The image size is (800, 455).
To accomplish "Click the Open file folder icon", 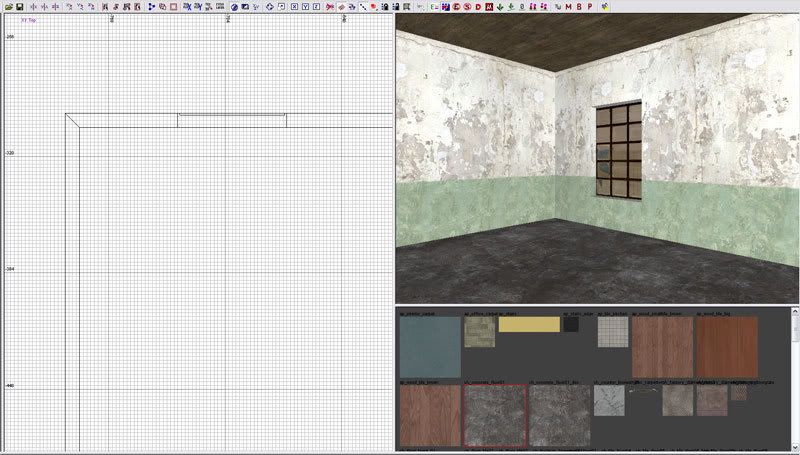I will click(8, 7).
